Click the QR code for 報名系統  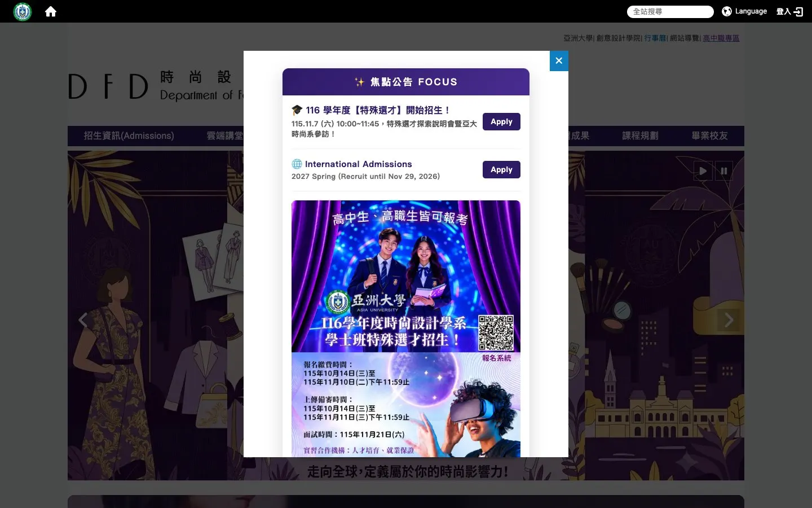point(496,332)
